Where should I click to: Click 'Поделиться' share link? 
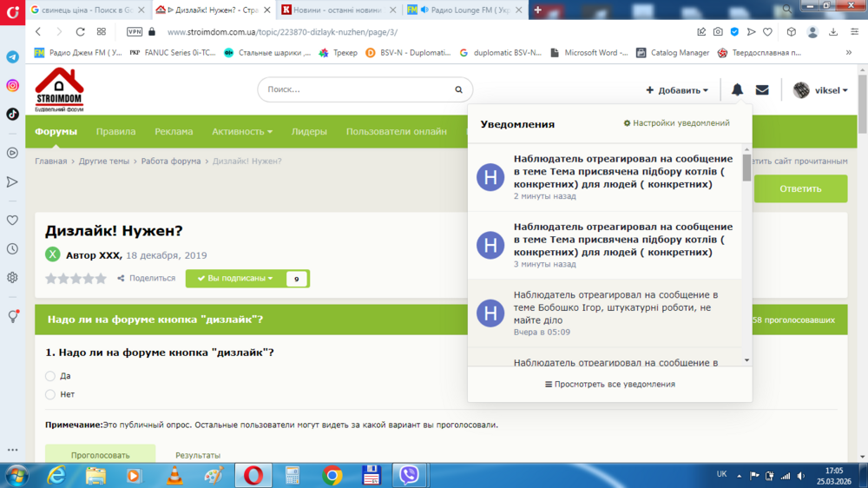point(146,278)
